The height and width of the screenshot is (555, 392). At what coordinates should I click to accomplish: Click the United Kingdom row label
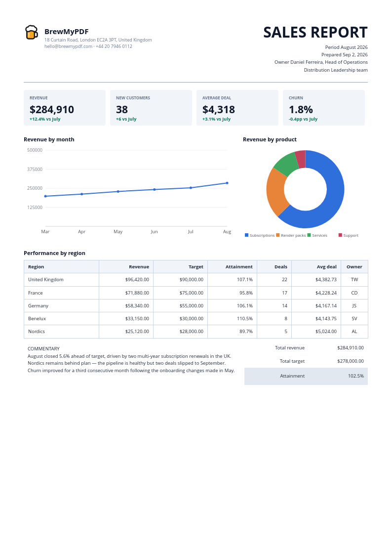pos(46,280)
